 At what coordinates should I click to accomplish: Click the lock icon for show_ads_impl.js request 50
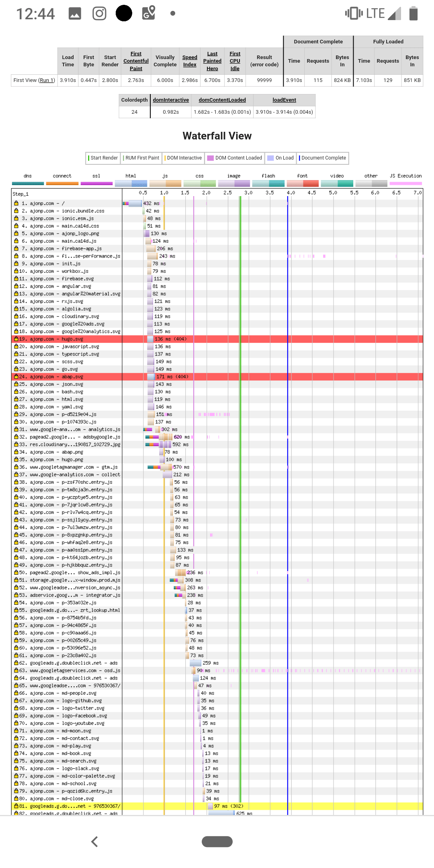tap(16, 572)
